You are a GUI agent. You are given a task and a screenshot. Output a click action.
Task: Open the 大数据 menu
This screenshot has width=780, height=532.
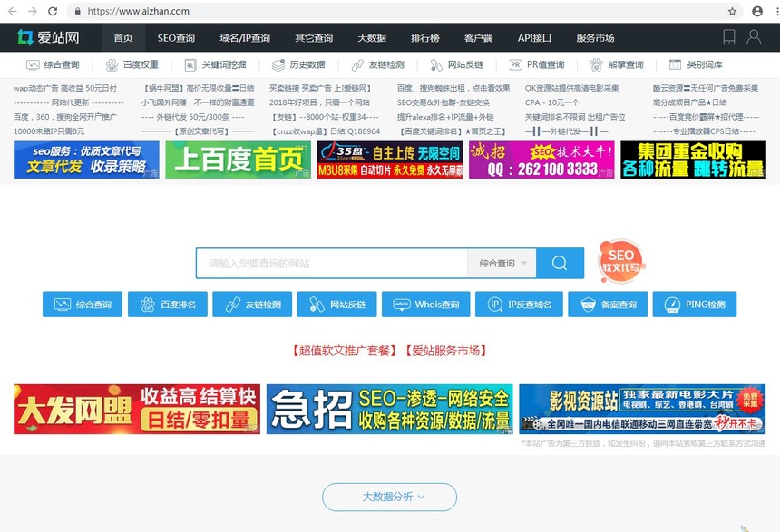click(372, 38)
